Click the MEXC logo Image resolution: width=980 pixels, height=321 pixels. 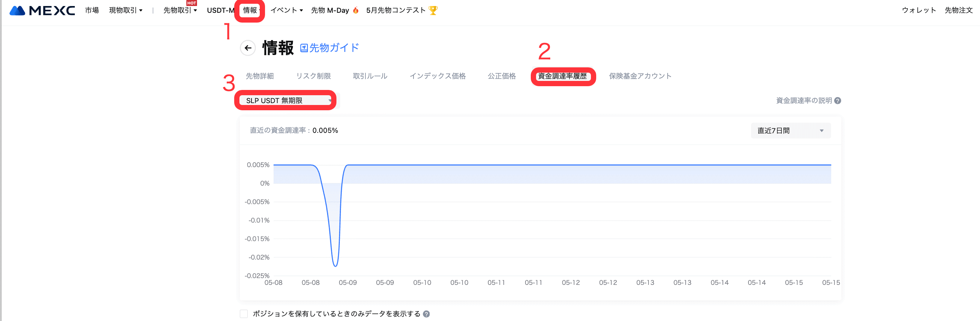click(x=42, y=10)
